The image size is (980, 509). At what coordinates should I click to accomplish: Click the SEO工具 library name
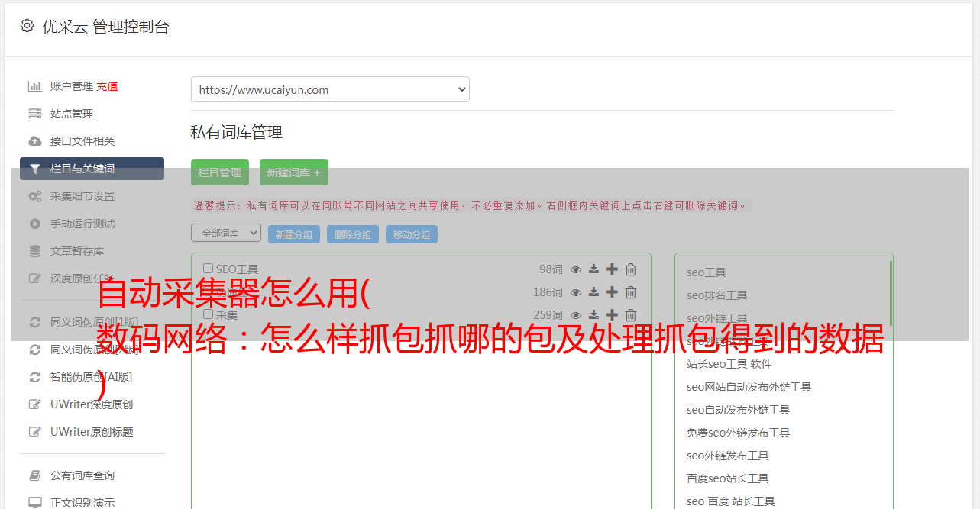click(x=237, y=269)
